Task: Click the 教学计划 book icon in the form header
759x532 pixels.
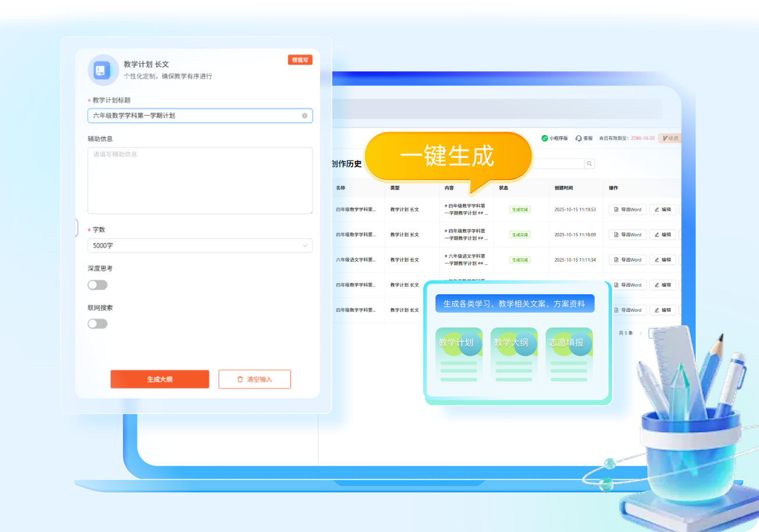Action: [x=103, y=70]
